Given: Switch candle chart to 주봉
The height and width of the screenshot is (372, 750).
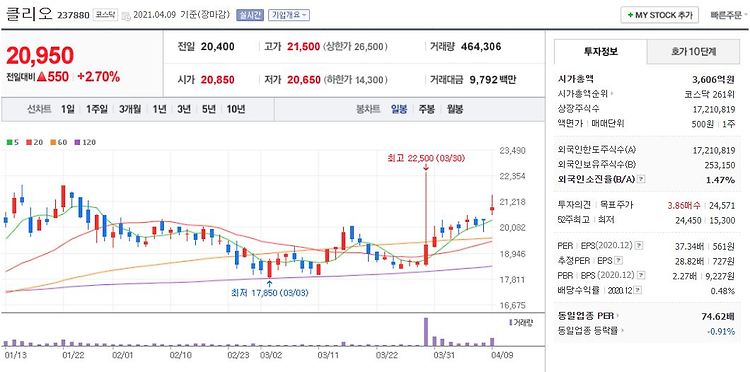Looking at the screenshot, I should [x=427, y=109].
